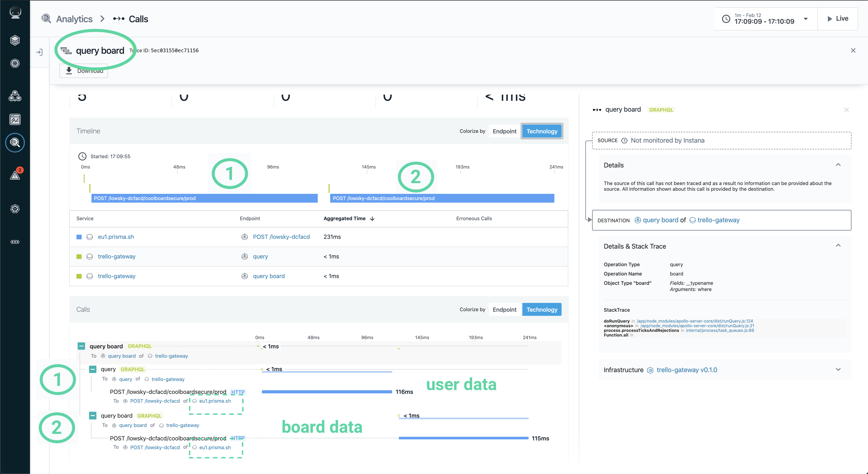Expand the Infrastructure trello-gateway section
Screen dimensions: 868x474
pos(838,370)
